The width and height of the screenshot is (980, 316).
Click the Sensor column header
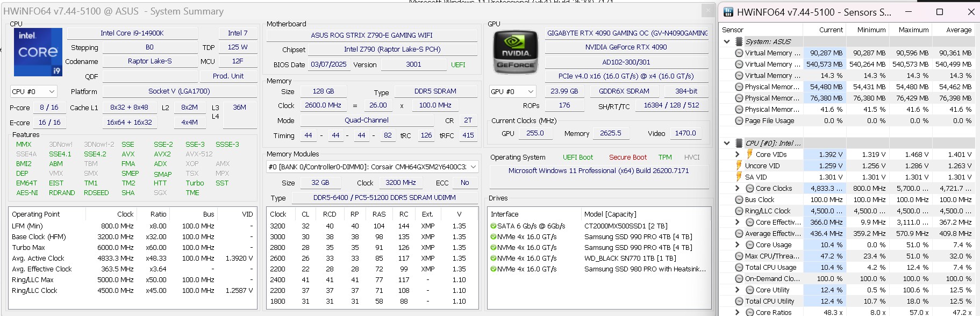(x=761, y=30)
